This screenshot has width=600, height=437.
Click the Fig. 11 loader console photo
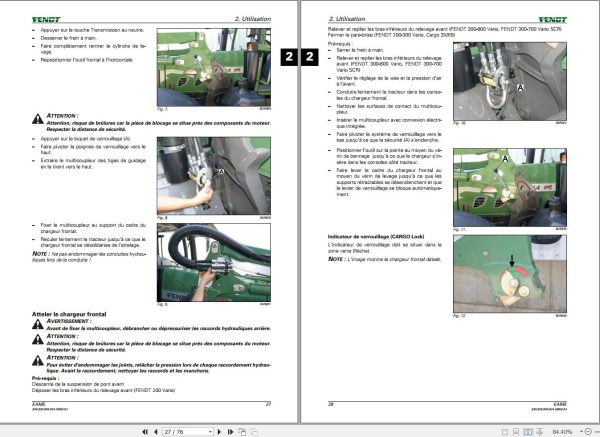click(x=510, y=188)
